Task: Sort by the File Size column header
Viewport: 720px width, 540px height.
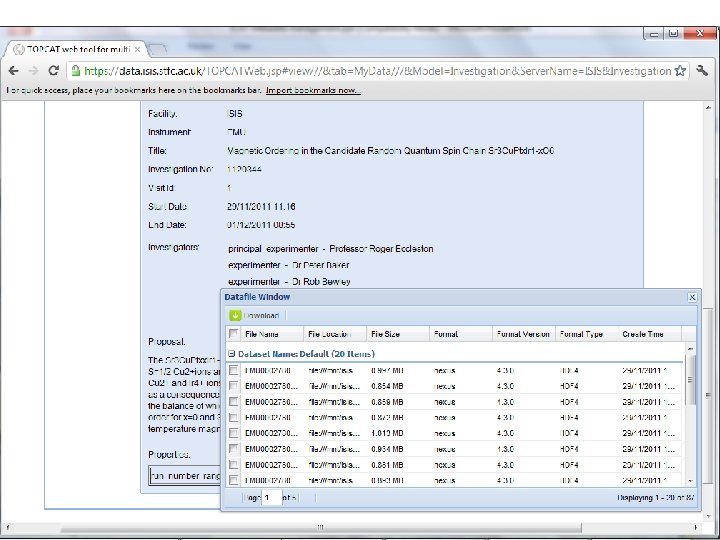Action: (398, 334)
